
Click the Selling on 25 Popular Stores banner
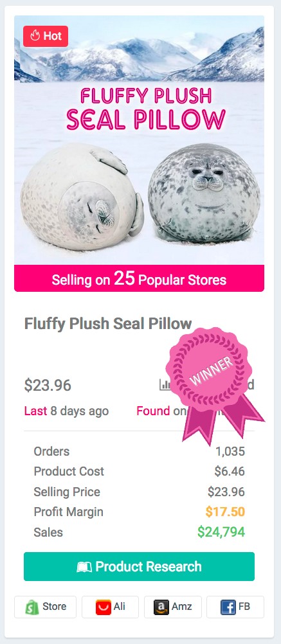coord(140,278)
